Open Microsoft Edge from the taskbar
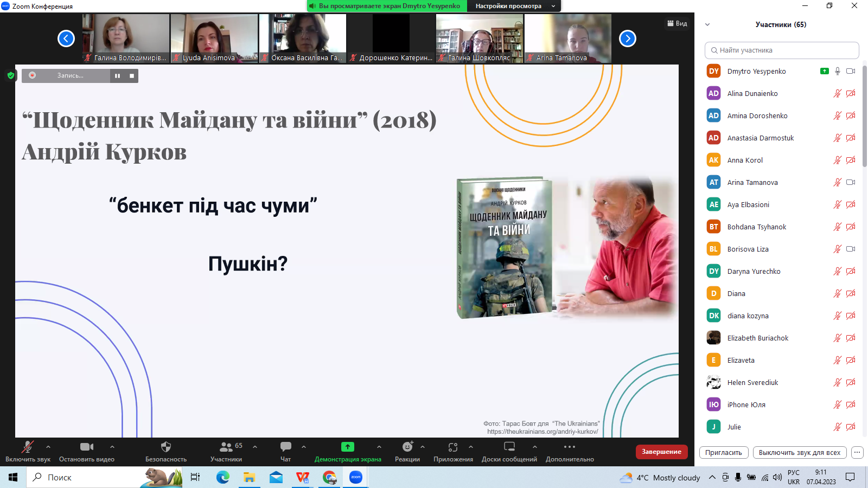This screenshot has width=868, height=488. click(222, 477)
